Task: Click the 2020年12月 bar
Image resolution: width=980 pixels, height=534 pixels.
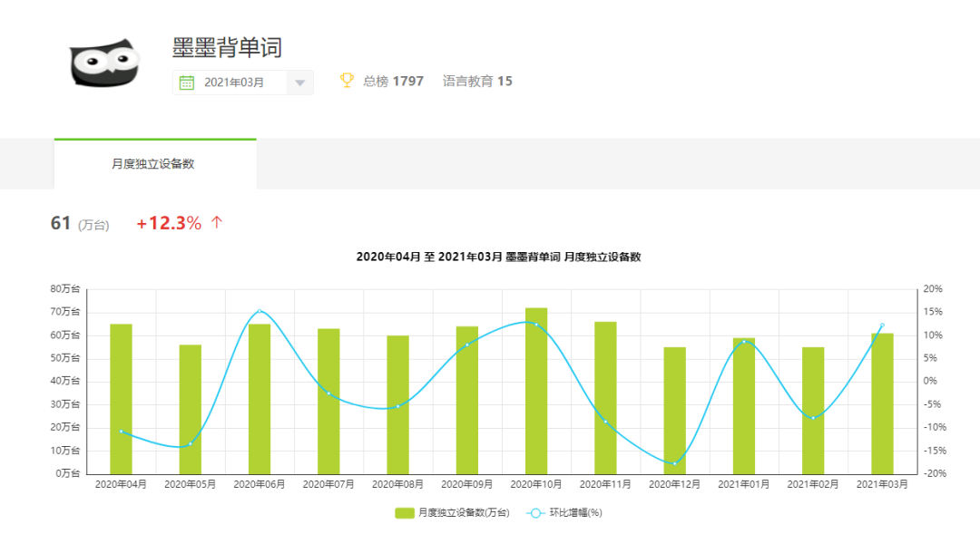Action: click(674, 411)
